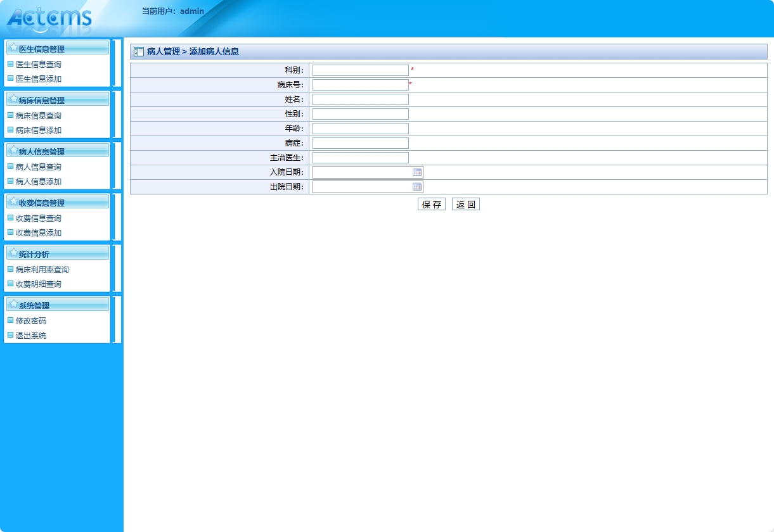Open calendar picker for 入院日期
The image size is (774, 532).
417,172
